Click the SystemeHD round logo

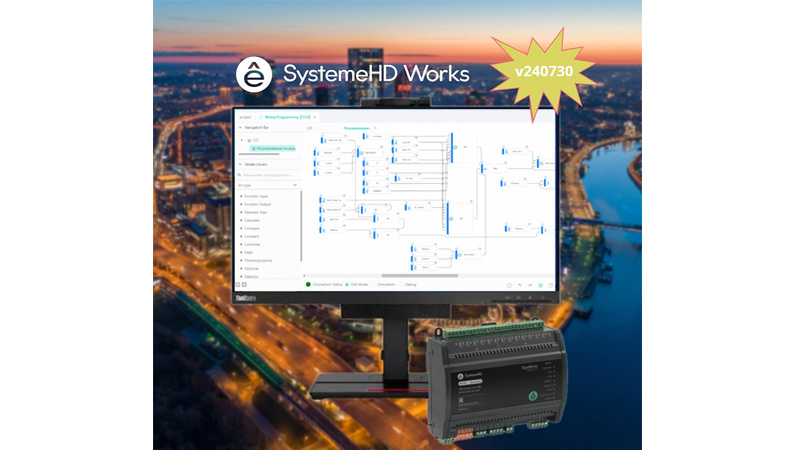point(254,74)
